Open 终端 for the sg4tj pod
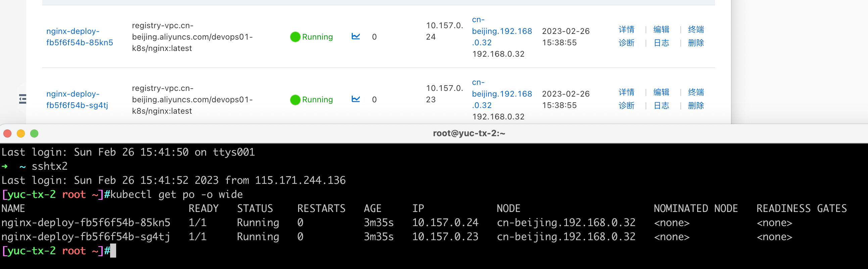Viewport: 868px width, 269px height. tap(695, 92)
